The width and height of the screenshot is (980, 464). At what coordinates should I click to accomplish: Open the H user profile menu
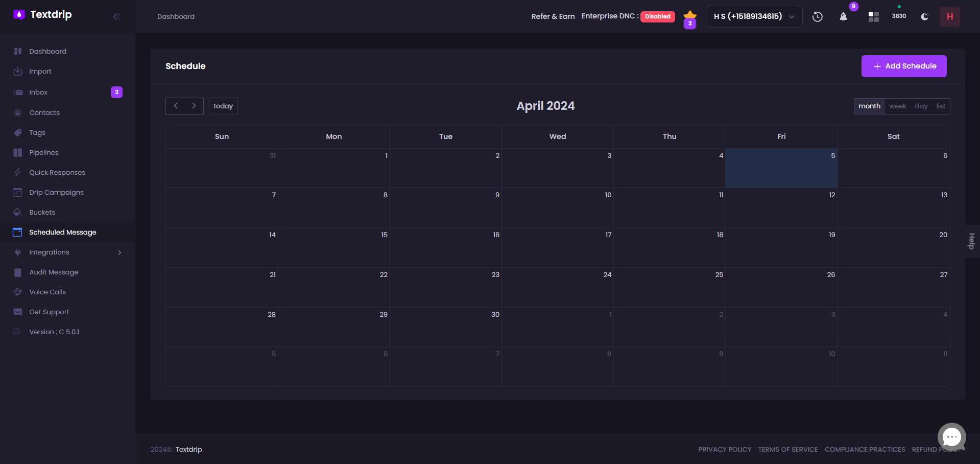(x=949, y=16)
